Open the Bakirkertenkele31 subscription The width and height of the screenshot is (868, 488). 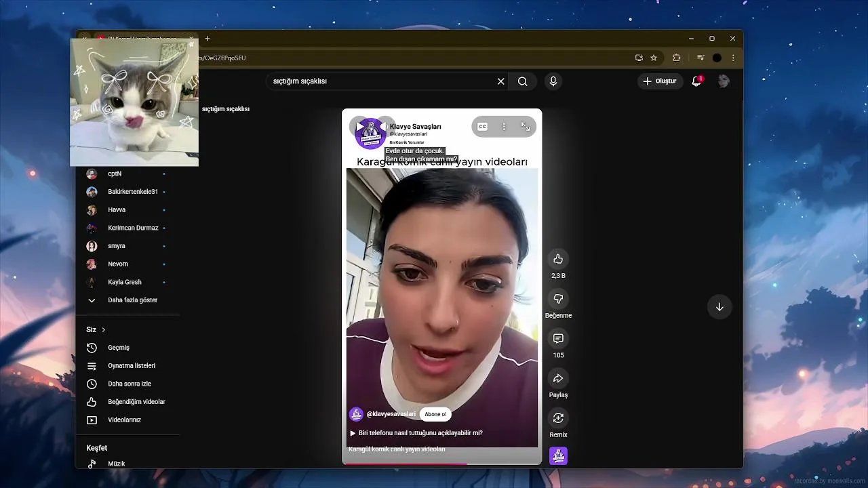[x=127, y=192]
